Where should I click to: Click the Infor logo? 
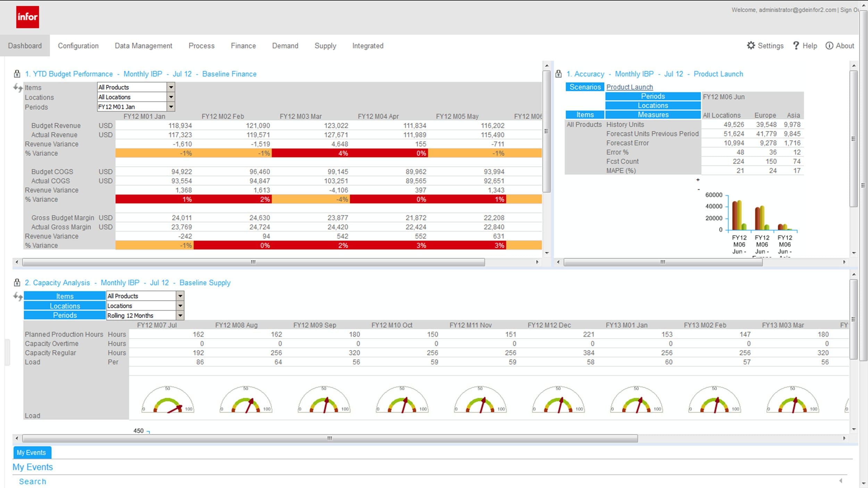(x=27, y=17)
